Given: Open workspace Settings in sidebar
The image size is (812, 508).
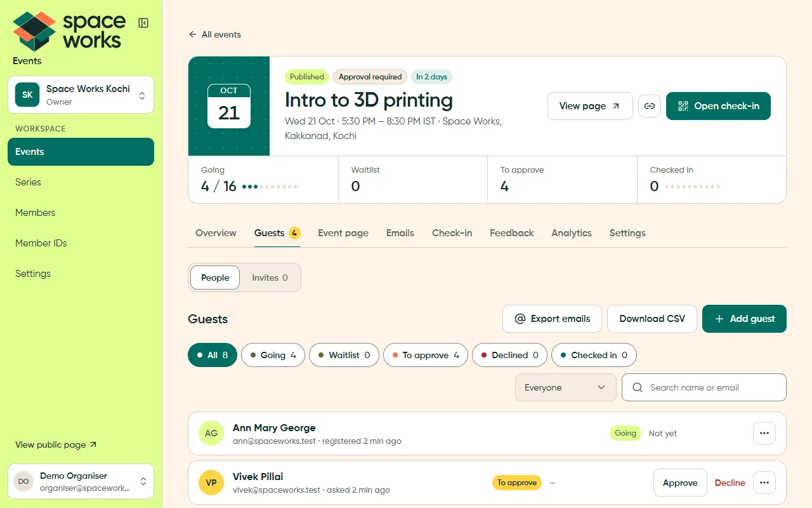Looking at the screenshot, I should (81, 274).
